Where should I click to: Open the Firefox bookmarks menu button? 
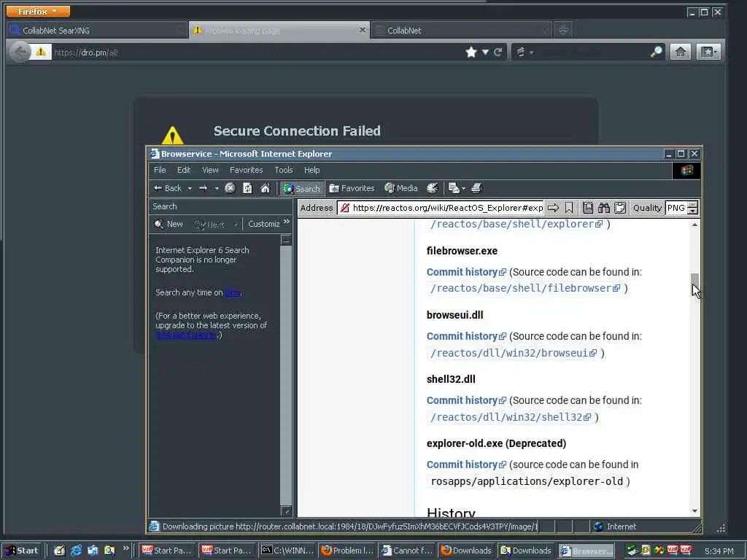[x=708, y=52]
